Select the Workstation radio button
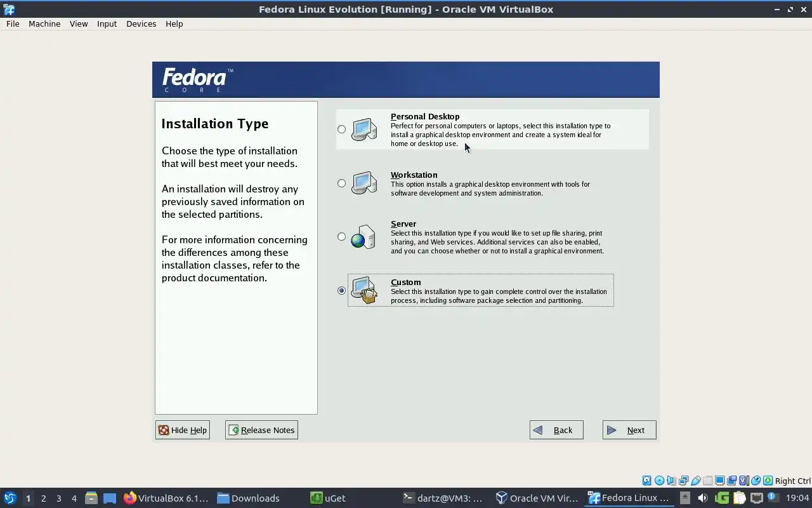The height and width of the screenshot is (508, 812). coord(341,184)
